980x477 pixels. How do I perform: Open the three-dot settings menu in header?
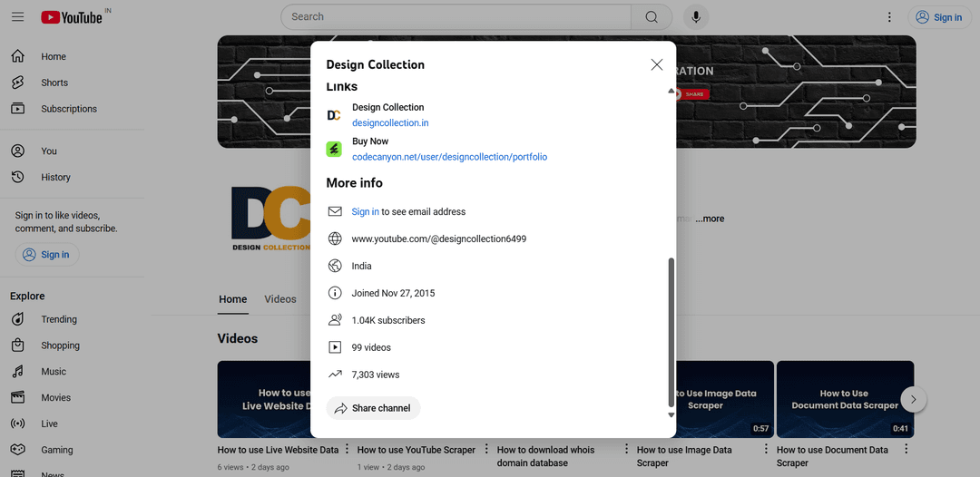tap(889, 17)
